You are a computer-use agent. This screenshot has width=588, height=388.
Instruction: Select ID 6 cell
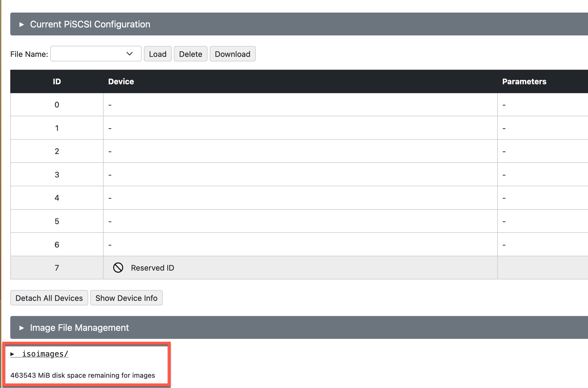pyautogui.click(x=57, y=245)
